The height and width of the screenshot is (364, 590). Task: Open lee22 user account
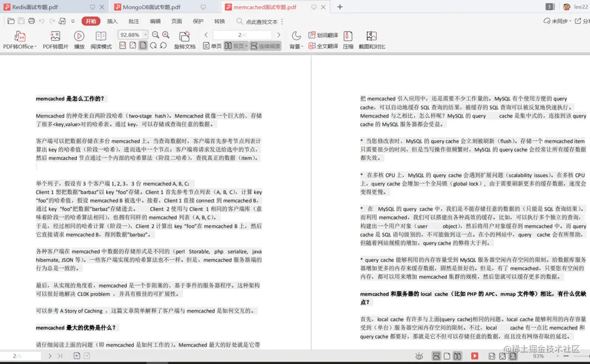coord(576,7)
